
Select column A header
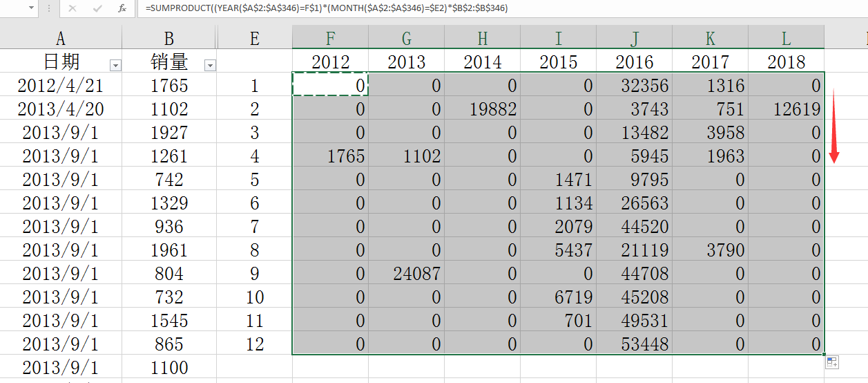61,37
